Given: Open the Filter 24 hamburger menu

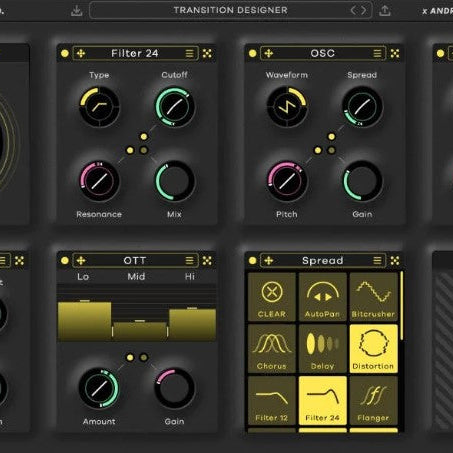Looking at the screenshot, I should (x=190, y=53).
